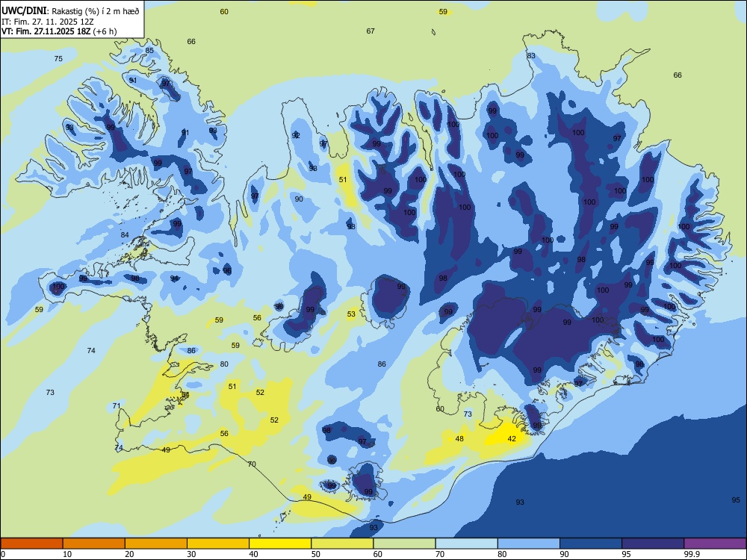Image resolution: width=747 pixels, height=560 pixels.
Task: Click the humidity value '67' north of Iceland
Action: point(371,31)
